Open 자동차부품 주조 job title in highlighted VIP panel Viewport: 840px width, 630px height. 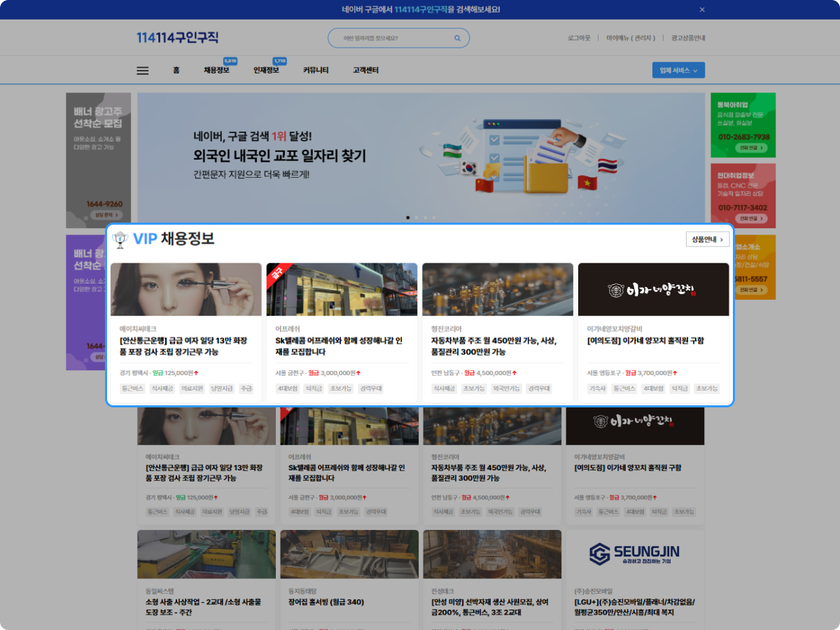pyautogui.click(x=493, y=346)
